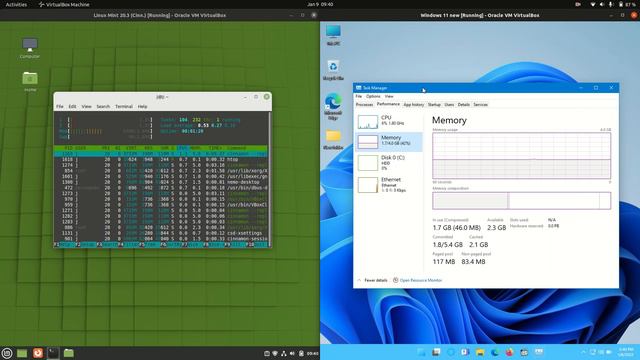Click the Mint panel clock
The height and width of the screenshot is (360, 640).
(x=313, y=353)
